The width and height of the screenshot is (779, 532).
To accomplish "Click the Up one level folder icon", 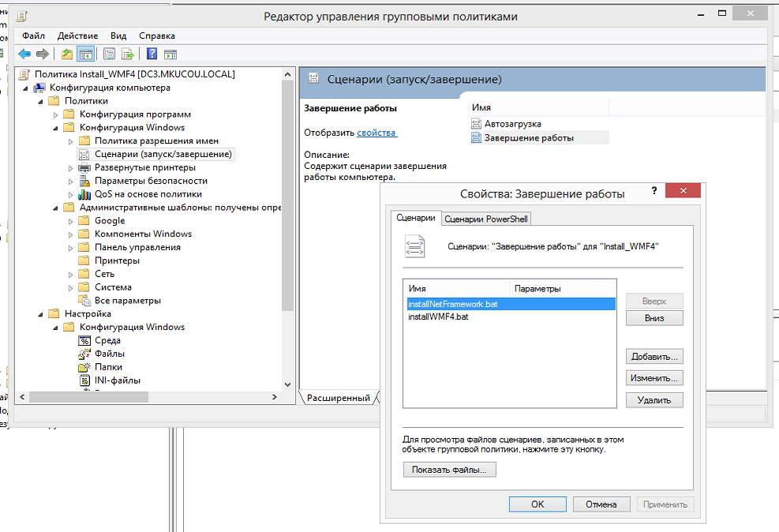I will coord(67,54).
